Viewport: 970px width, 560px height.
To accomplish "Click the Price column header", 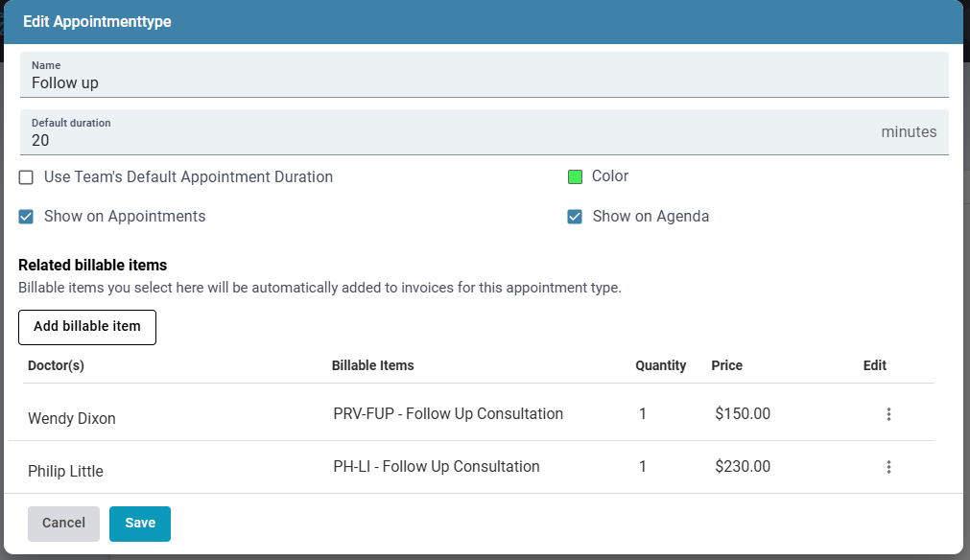I will point(726,365).
